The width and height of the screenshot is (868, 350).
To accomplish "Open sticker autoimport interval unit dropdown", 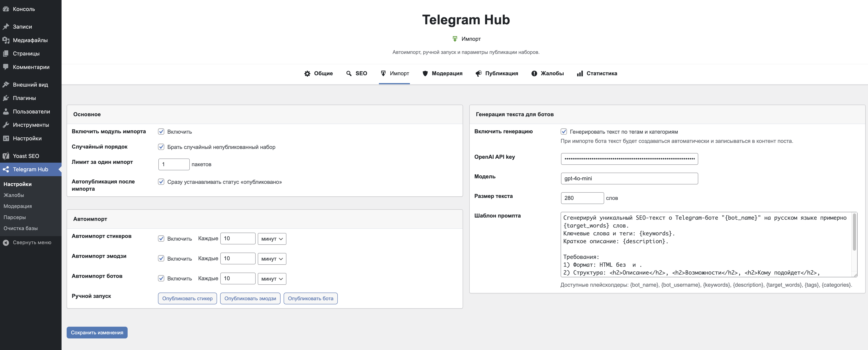I will (x=271, y=239).
